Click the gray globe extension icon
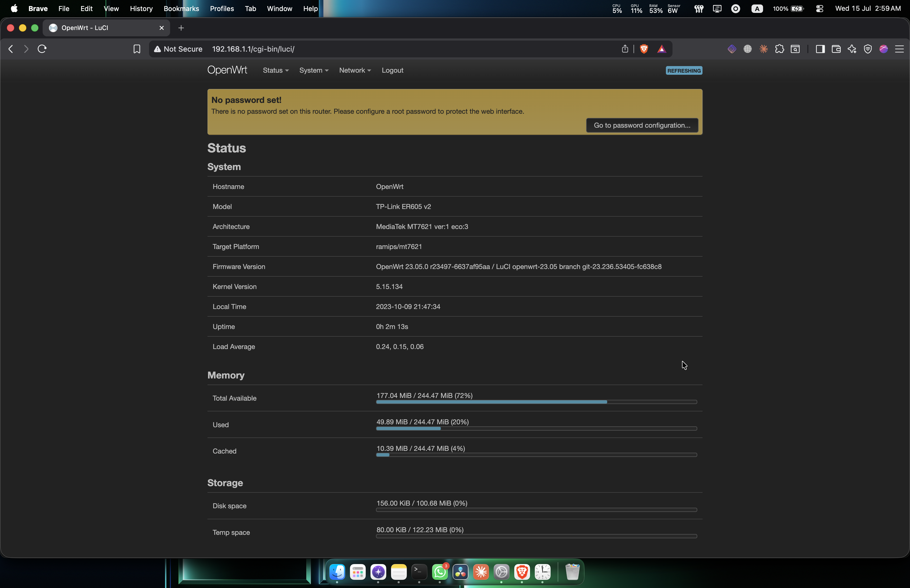Image resolution: width=910 pixels, height=588 pixels. pyautogui.click(x=748, y=49)
